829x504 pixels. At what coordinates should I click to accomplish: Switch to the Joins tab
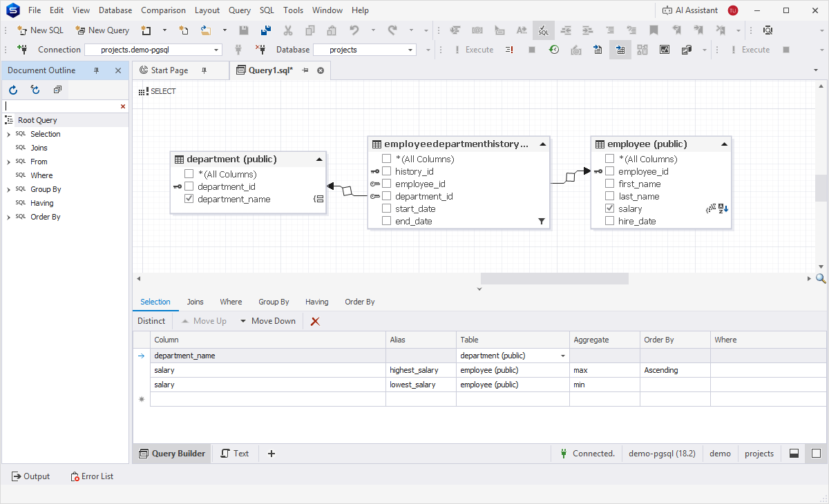coord(196,302)
